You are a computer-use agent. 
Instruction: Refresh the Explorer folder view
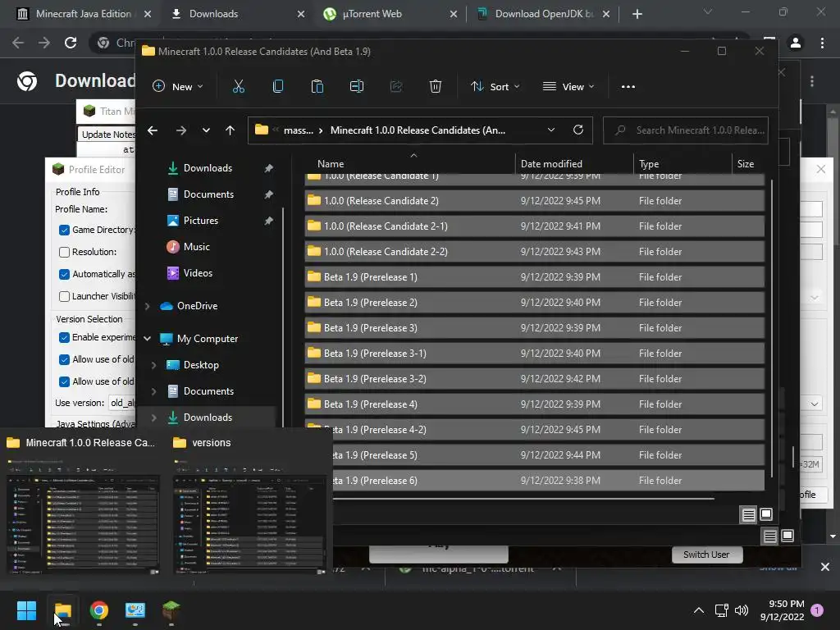[578, 130]
